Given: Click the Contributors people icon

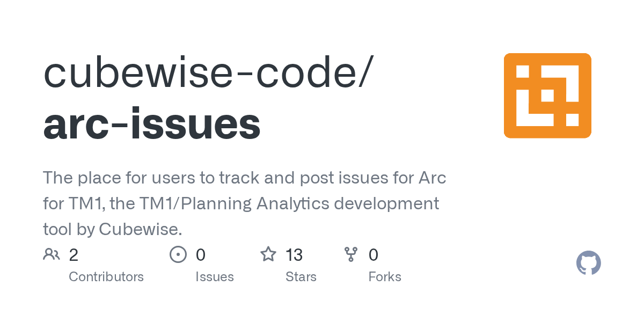Looking at the screenshot, I should [x=52, y=254].
